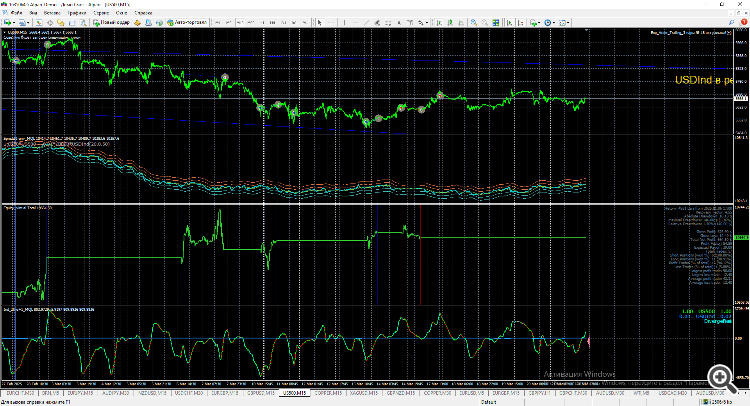Switch to the WTI,M5 chart tab
This screenshot has width=750, height=406.
[641, 393]
